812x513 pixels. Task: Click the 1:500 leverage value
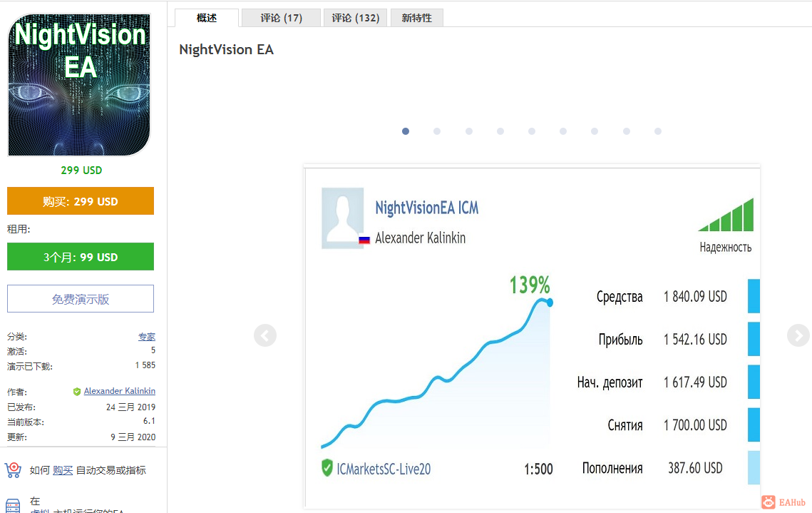pos(538,469)
